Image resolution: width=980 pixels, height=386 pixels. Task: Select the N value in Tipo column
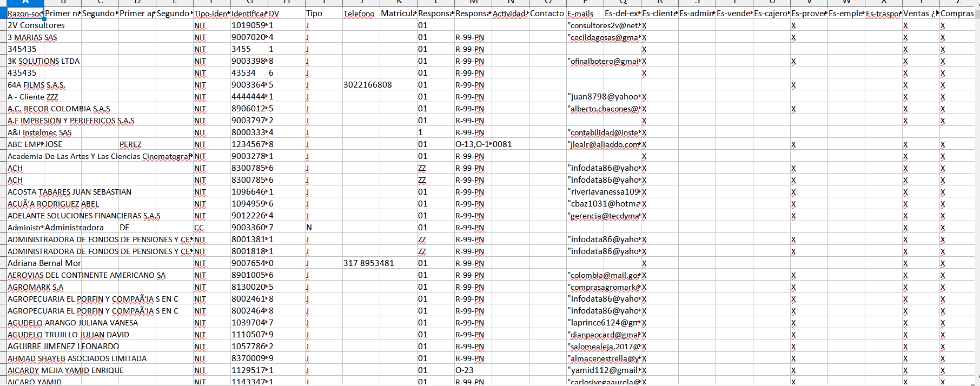point(323,228)
